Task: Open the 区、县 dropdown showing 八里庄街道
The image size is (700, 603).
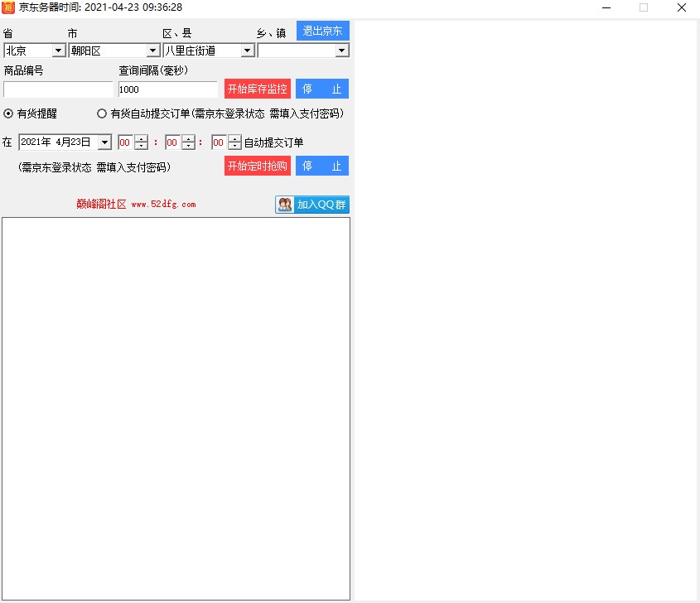Action: (x=247, y=51)
